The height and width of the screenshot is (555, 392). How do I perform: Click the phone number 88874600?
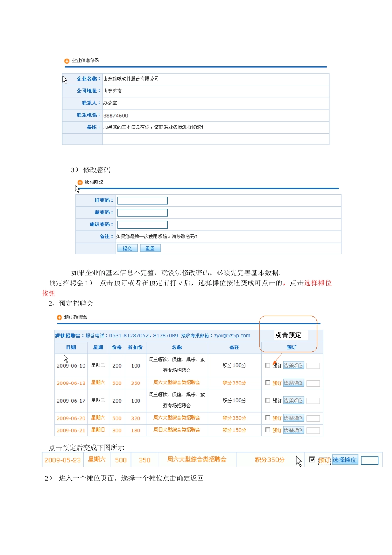point(116,116)
